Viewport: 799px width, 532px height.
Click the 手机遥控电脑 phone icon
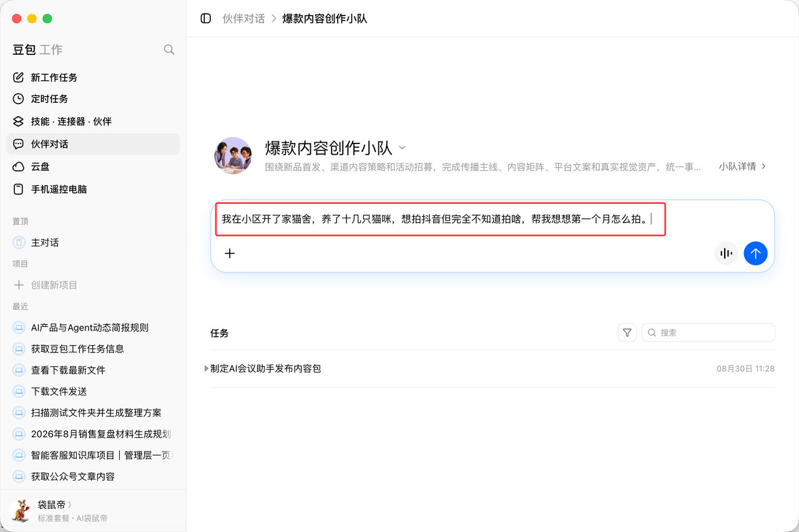click(x=19, y=189)
